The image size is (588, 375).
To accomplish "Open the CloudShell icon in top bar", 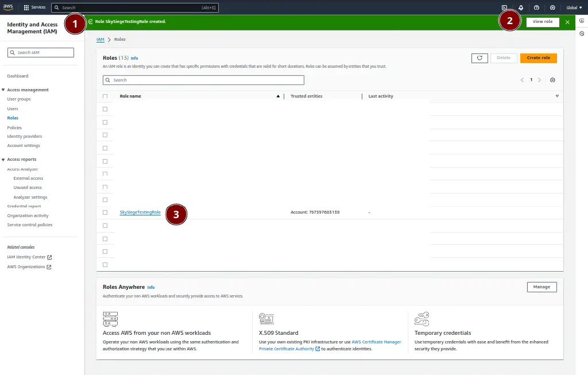I will click(x=504, y=7).
